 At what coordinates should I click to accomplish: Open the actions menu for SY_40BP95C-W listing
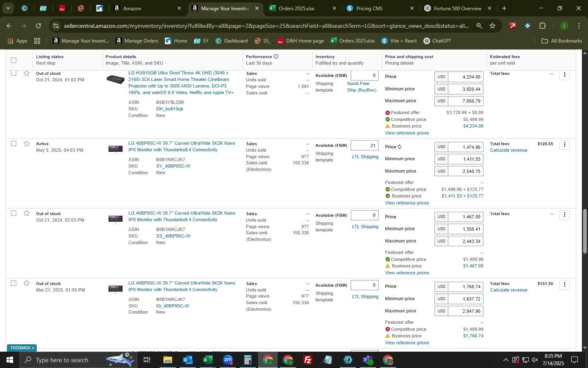[x=564, y=145]
